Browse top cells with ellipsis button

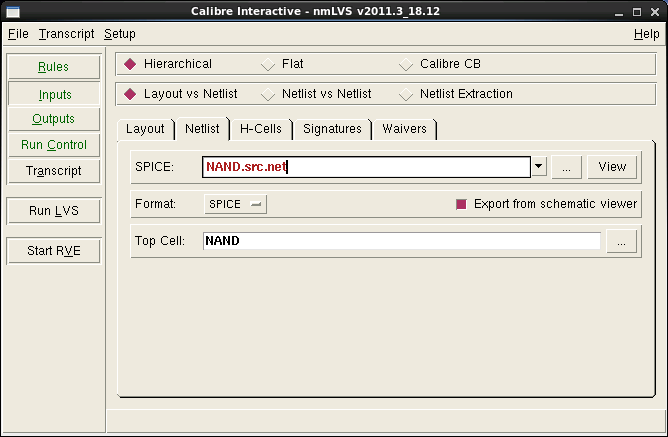pyautogui.click(x=622, y=242)
